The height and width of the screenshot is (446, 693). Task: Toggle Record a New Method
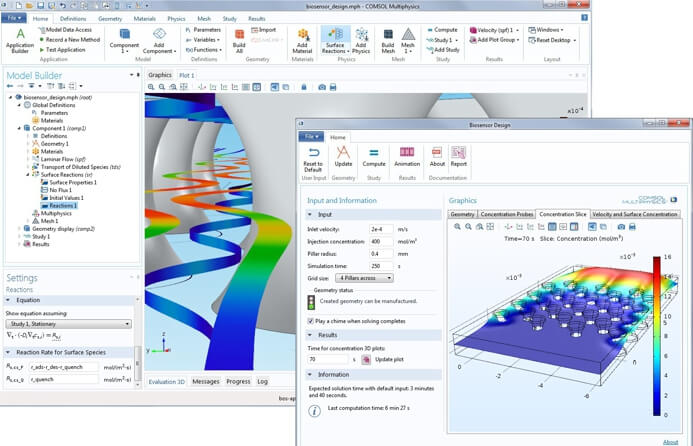coord(69,40)
